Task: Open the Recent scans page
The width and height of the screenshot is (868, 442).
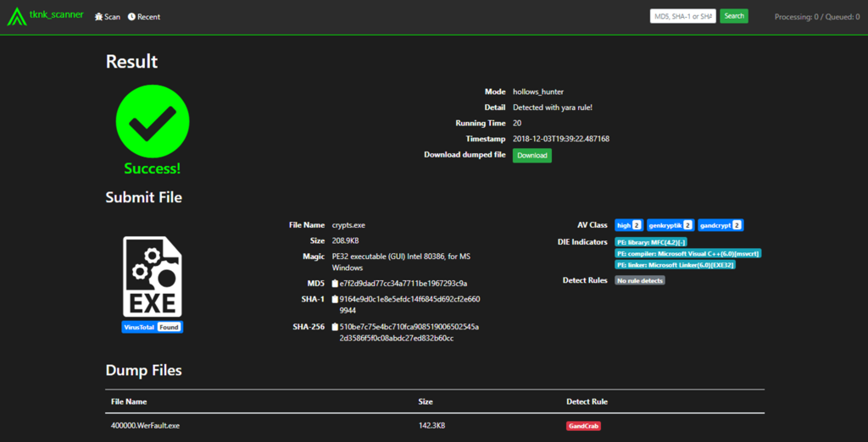Action: 144,16
